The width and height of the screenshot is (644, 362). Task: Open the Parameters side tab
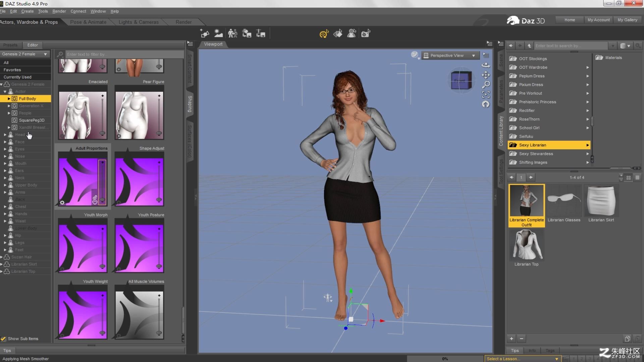coord(501,91)
